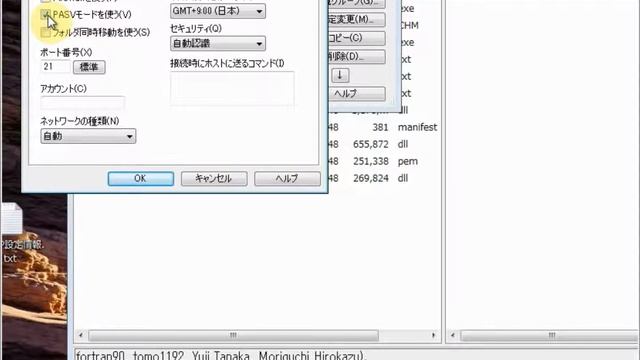
Task: Click the port number field showing 21
Action: [56, 67]
